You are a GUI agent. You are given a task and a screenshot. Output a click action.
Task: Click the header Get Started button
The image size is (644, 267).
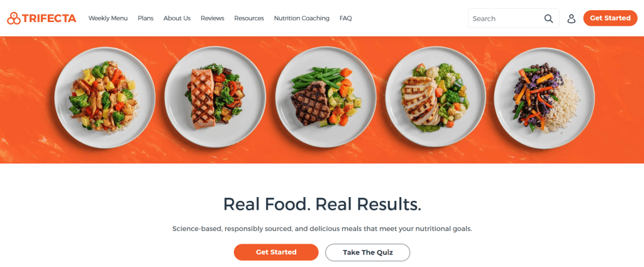click(610, 18)
